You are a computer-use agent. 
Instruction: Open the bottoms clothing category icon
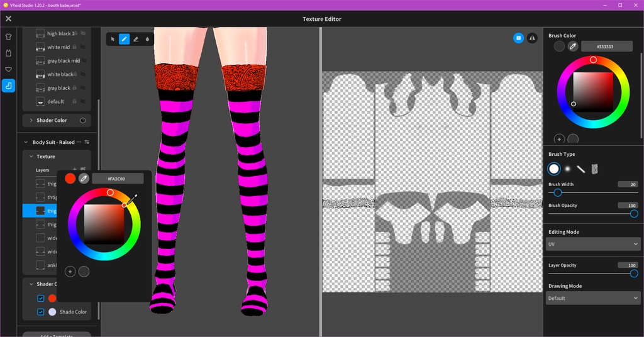click(x=8, y=69)
